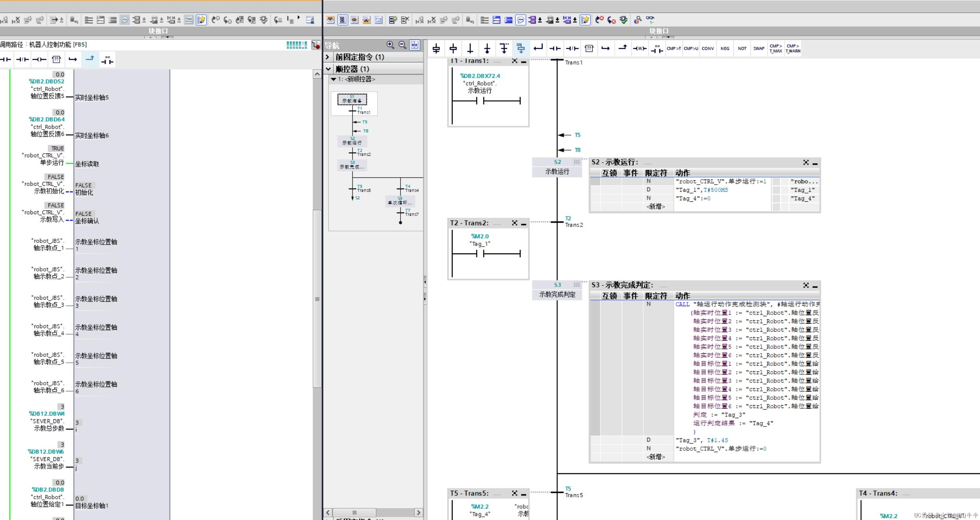Insert new sequence icon

pos(393,20)
